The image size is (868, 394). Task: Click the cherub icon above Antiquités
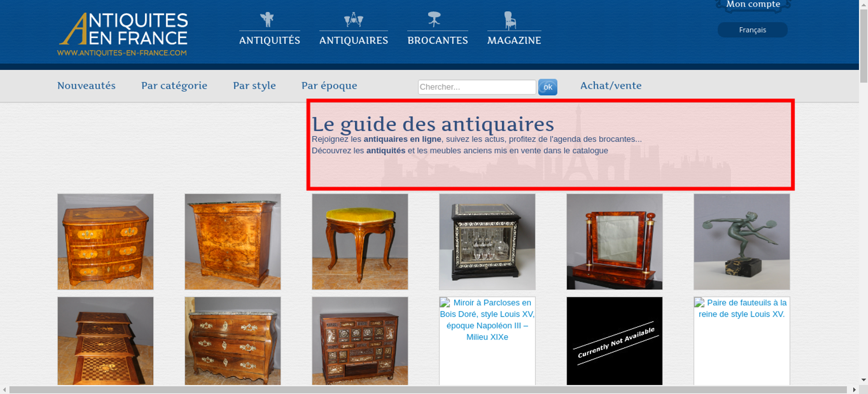pos(267,20)
